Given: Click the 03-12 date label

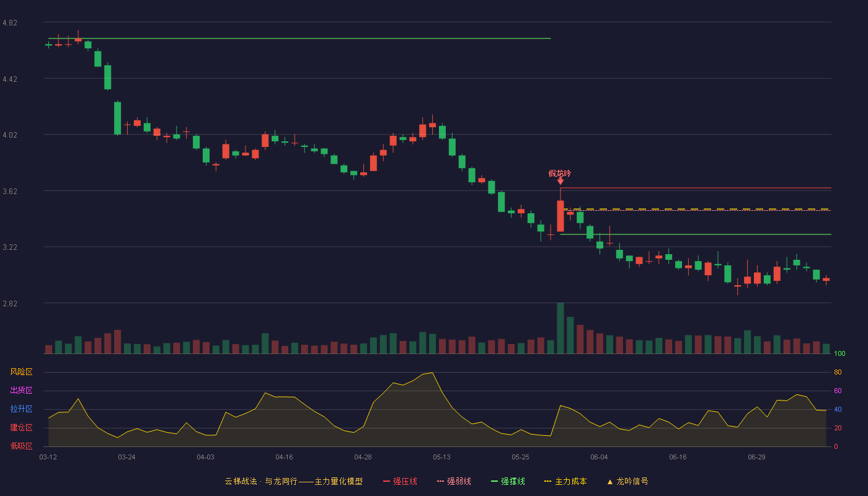Looking at the screenshot, I should point(48,457).
